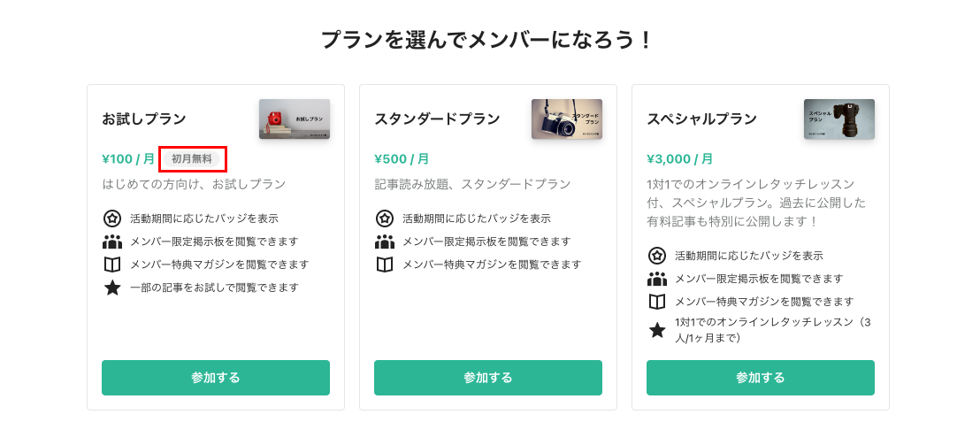Click the book icon in スペシャルプラン
The height and width of the screenshot is (445, 980).
[x=657, y=302]
